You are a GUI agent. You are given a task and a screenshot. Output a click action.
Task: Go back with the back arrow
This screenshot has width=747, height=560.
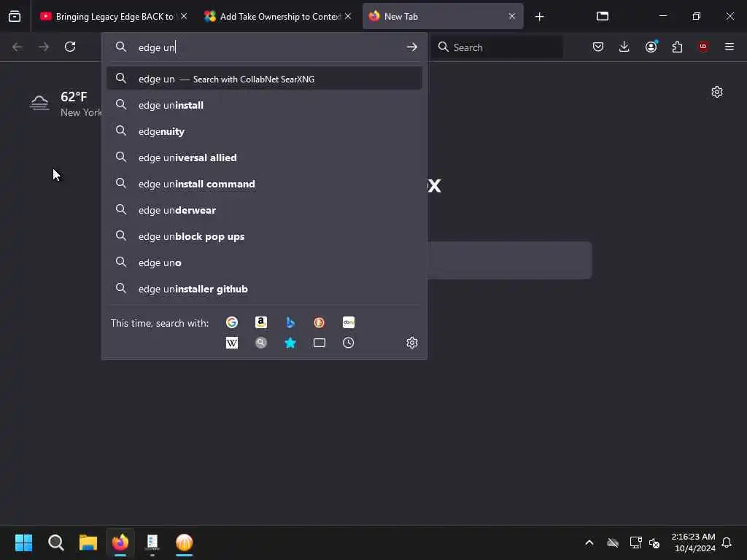pos(18,47)
